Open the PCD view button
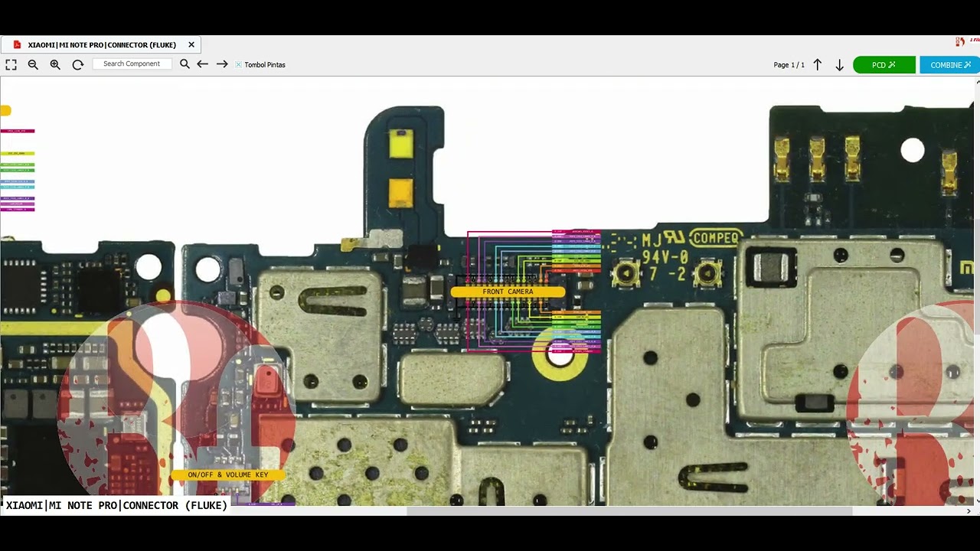980x551 pixels. coord(884,65)
